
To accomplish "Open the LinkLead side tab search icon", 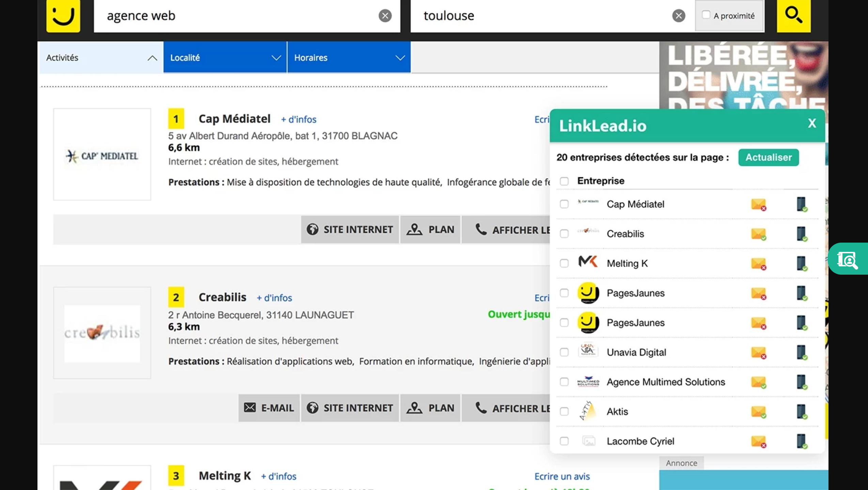I will pyautogui.click(x=848, y=260).
